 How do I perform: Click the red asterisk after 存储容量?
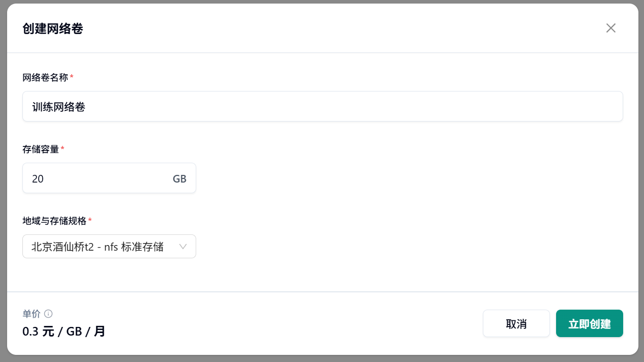pos(63,148)
